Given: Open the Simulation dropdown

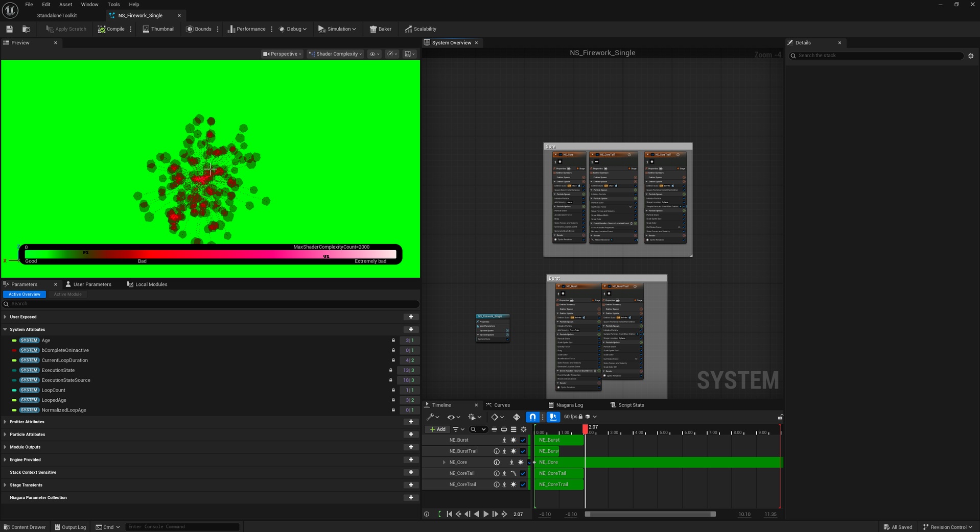Looking at the screenshot, I should click(337, 29).
